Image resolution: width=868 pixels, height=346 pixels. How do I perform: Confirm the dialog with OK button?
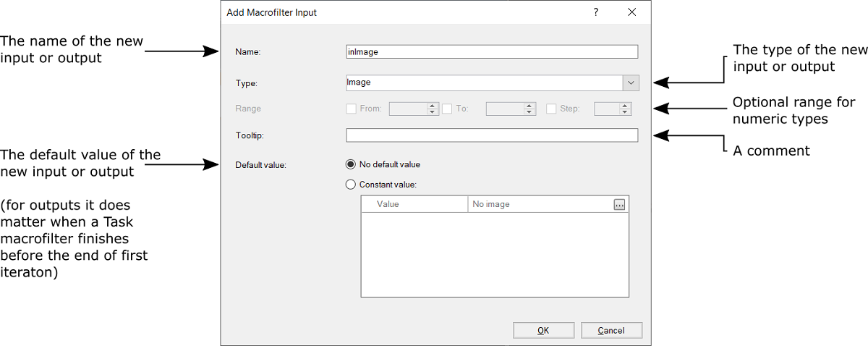click(543, 330)
